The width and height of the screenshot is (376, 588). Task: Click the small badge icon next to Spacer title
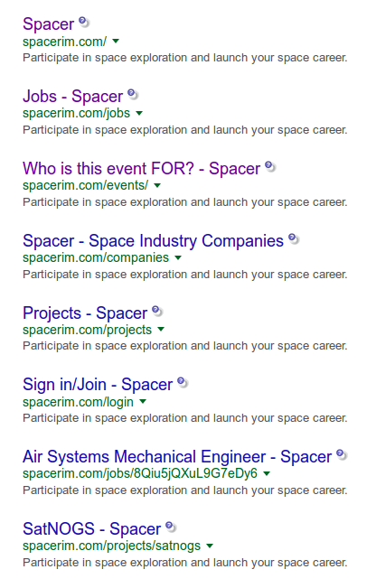click(84, 22)
